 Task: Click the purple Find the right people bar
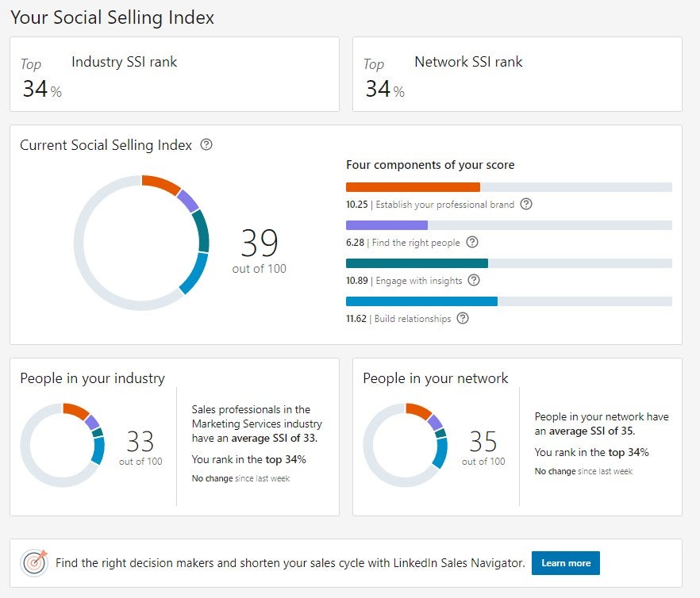point(387,225)
